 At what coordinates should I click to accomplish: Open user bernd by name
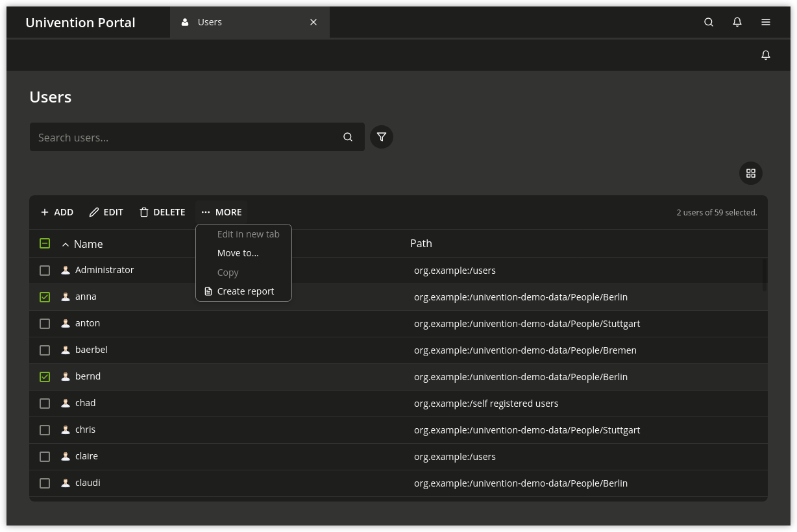[88, 376]
